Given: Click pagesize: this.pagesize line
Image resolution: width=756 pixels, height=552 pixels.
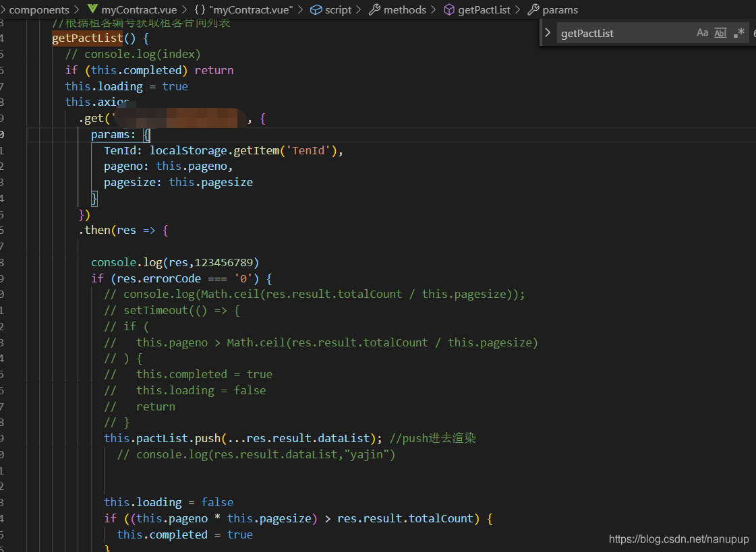Looking at the screenshot, I should (179, 182).
